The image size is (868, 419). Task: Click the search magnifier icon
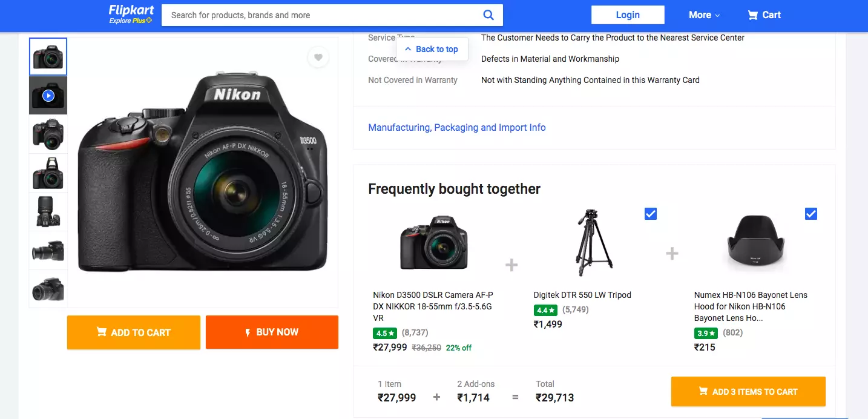pyautogui.click(x=488, y=15)
